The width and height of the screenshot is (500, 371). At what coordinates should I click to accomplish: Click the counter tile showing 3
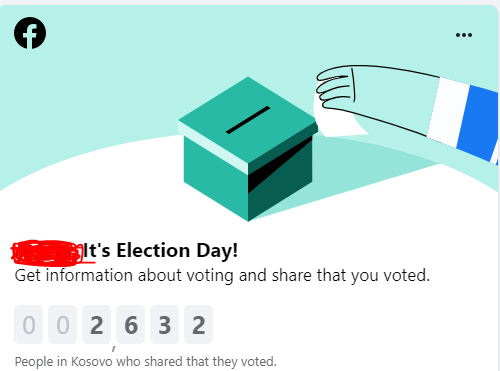coord(165,324)
